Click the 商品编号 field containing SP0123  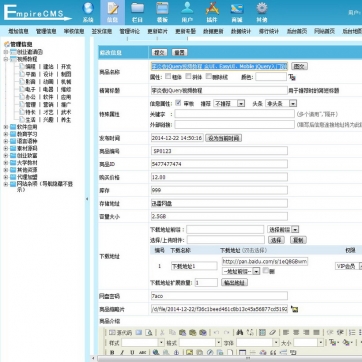click(x=219, y=151)
